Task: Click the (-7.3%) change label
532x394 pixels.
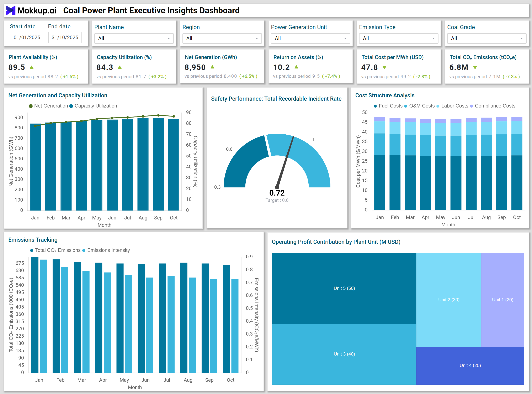Action: tap(511, 77)
